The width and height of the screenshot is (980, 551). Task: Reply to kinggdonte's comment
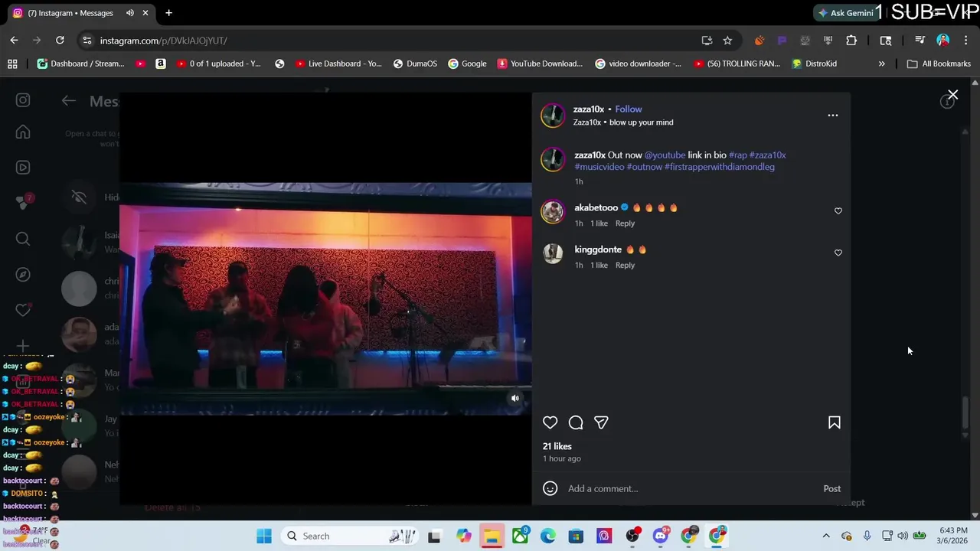coord(625,266)
